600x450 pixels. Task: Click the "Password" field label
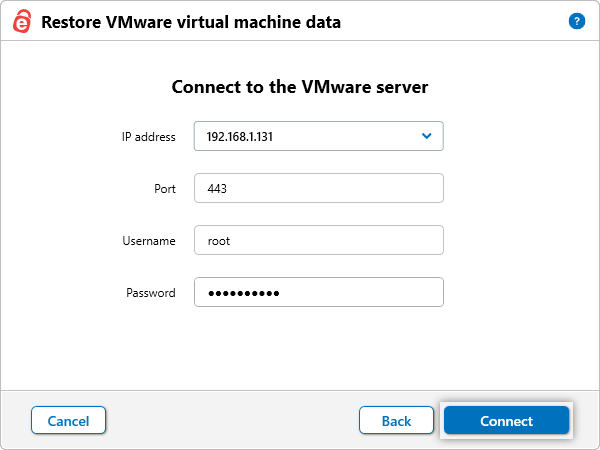151,293
